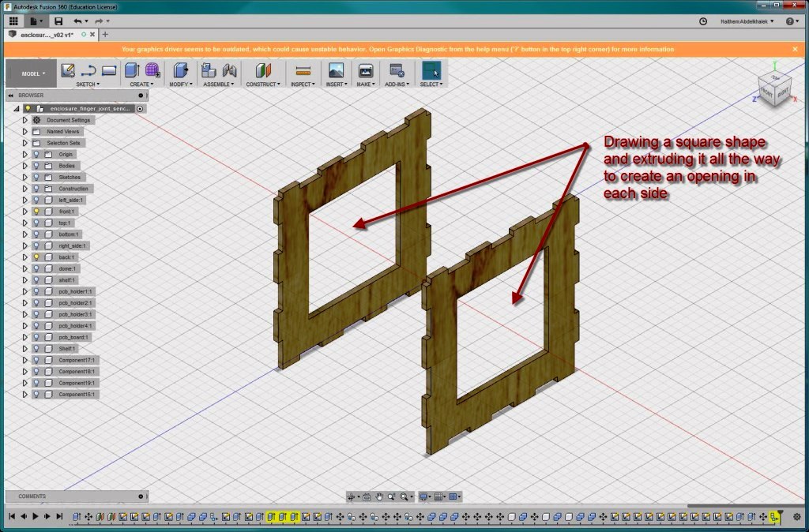Open Grid and Snaps dropdown
Image resolution: width=809 pixels, height=532 pixels.
[440, 497]
